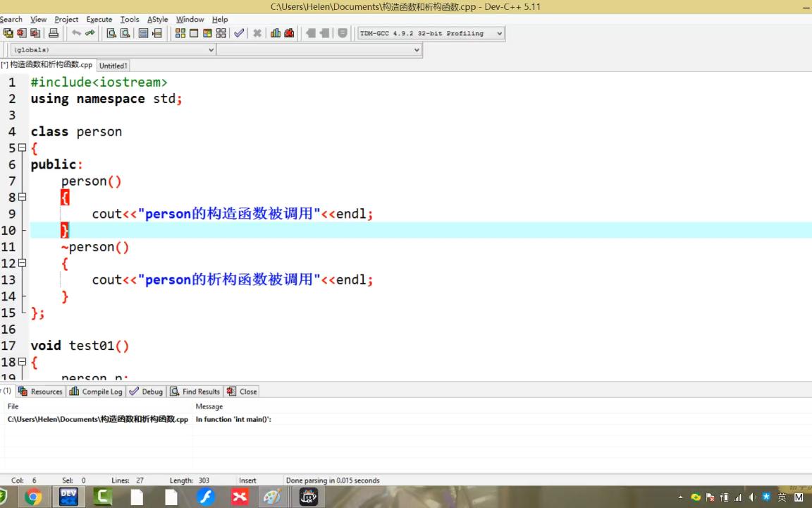The width and height of the screenshot is (812, 508).
Task: Select the 'In function int main()' message row
Action: 233,419
